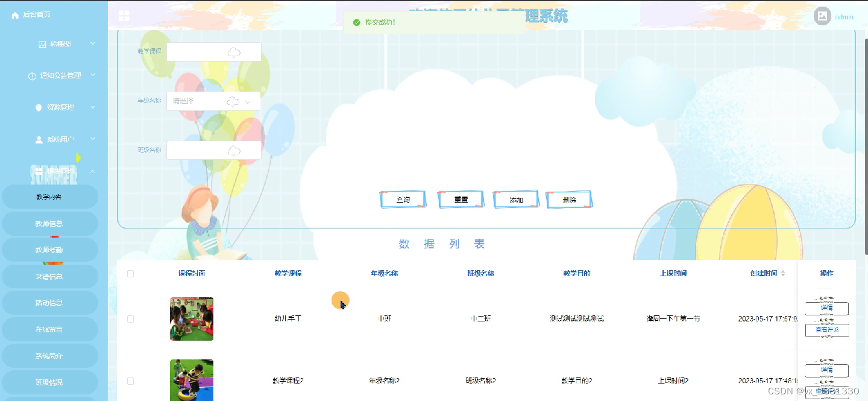The height and width of the screenshot is (401, 868).
Task: Click the 班级名称 column header
Action: click(x=481, y=273)
